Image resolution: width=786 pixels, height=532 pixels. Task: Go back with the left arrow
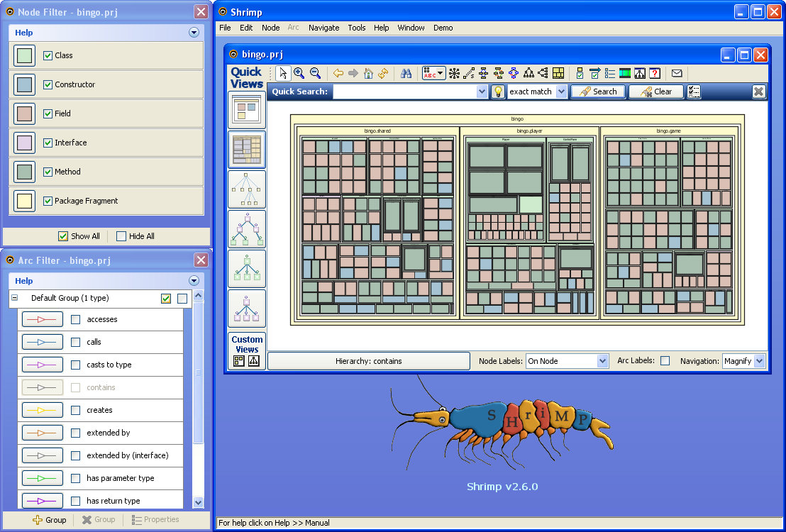point(338,73)
